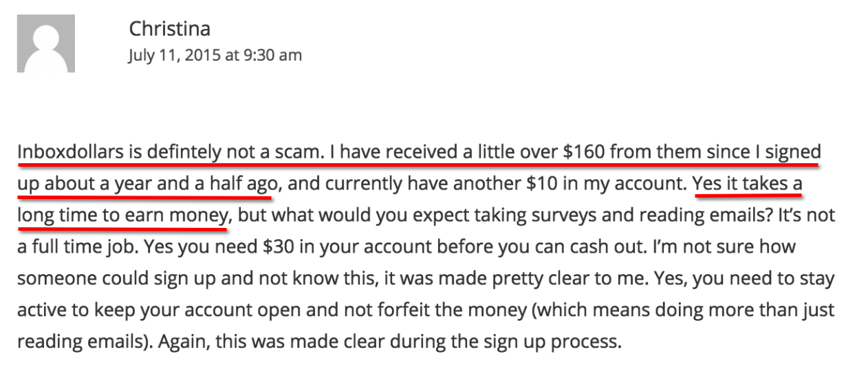Viewport: 868px width, 365px height.
Task: Click the word "Inboxdollars" starting the comment
Action: (x=70, y=153)
